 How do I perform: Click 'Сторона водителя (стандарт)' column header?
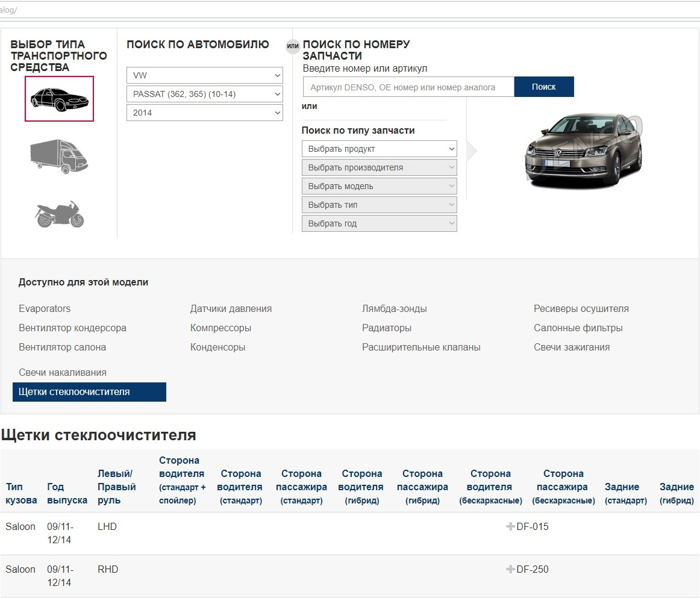[x=240, y=487]
